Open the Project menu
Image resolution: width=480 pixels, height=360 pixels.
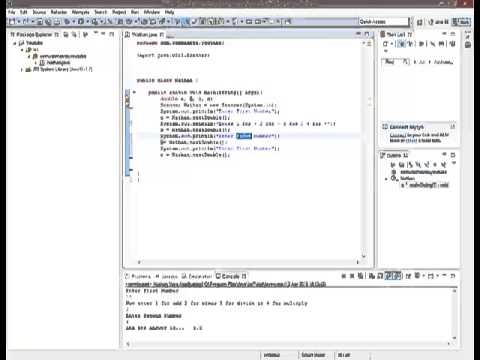click(119, 12)
